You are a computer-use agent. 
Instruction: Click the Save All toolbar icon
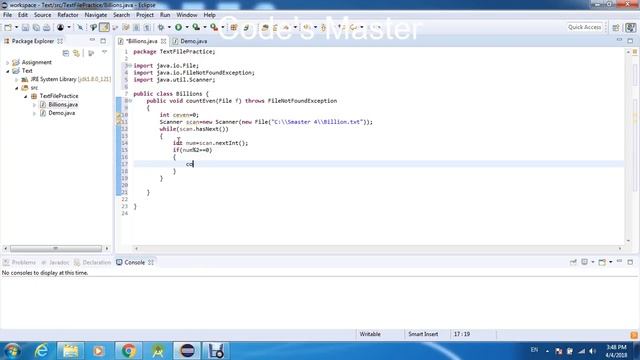pyautogui.click(x=36, y=27)
